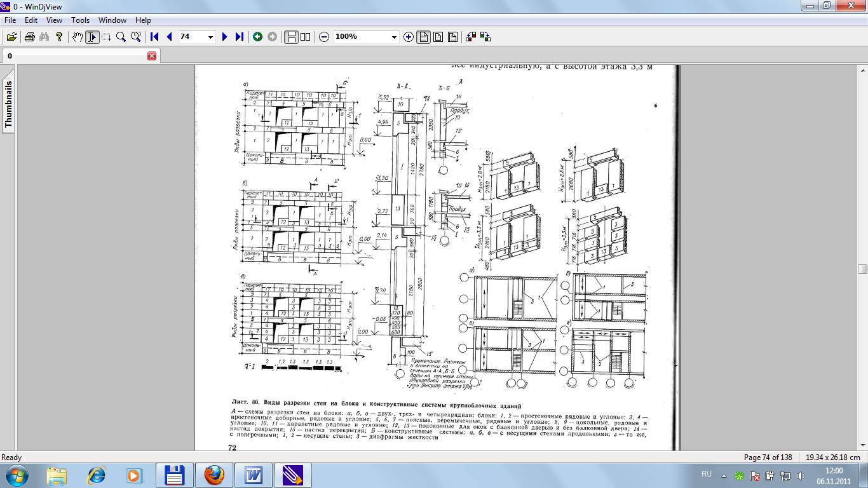
Task: Select the document tab named 0
Action: 79,56
